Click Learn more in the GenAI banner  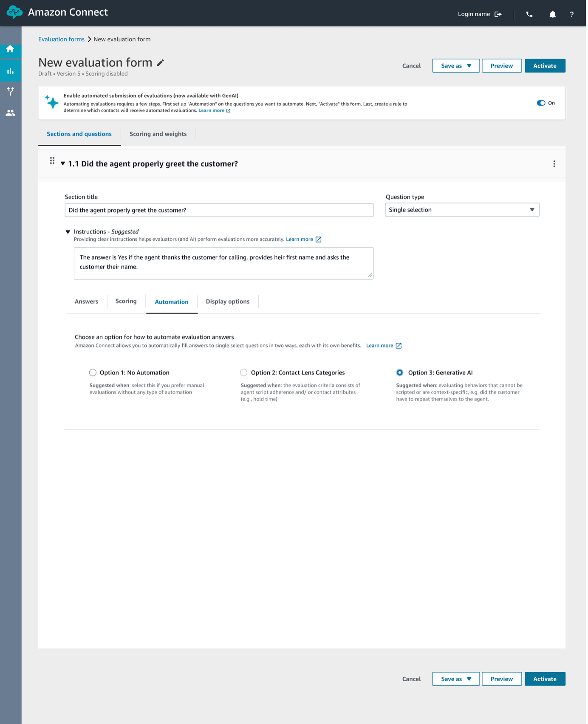pyautogui.click(x=212, y=111)
